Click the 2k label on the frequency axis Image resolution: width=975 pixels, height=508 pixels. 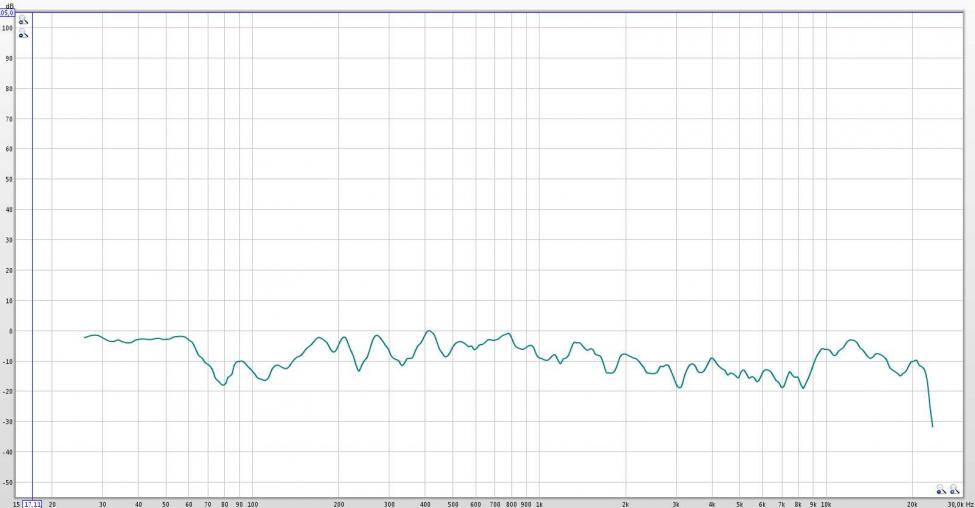pos(625,504)
